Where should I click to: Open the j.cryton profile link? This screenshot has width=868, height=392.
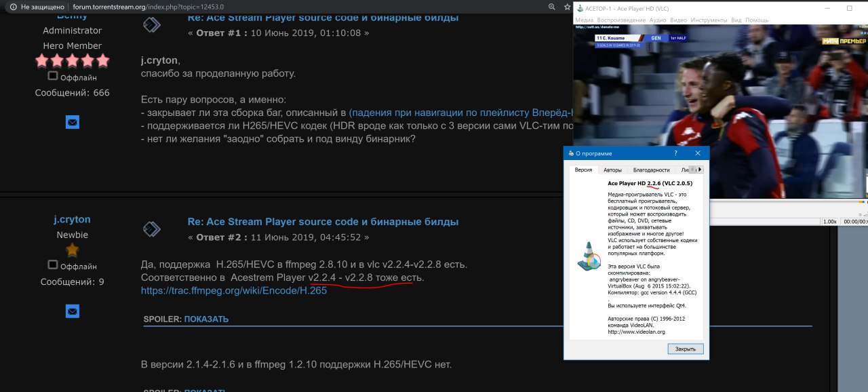[72, 220]
